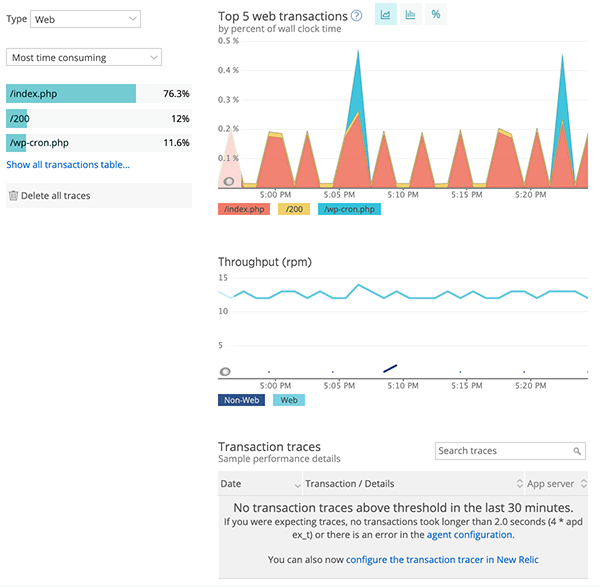This screenshot has width=600, height=587.
Task: Open the Type dropdown set to Web
Action: point(85,19)
